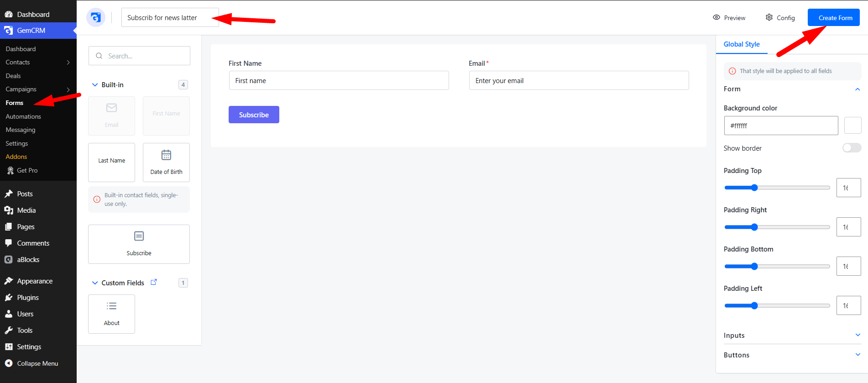Collapse the WordPress admin menu
Viewport: 868px width, 383px height.
(x=38, y=363)
